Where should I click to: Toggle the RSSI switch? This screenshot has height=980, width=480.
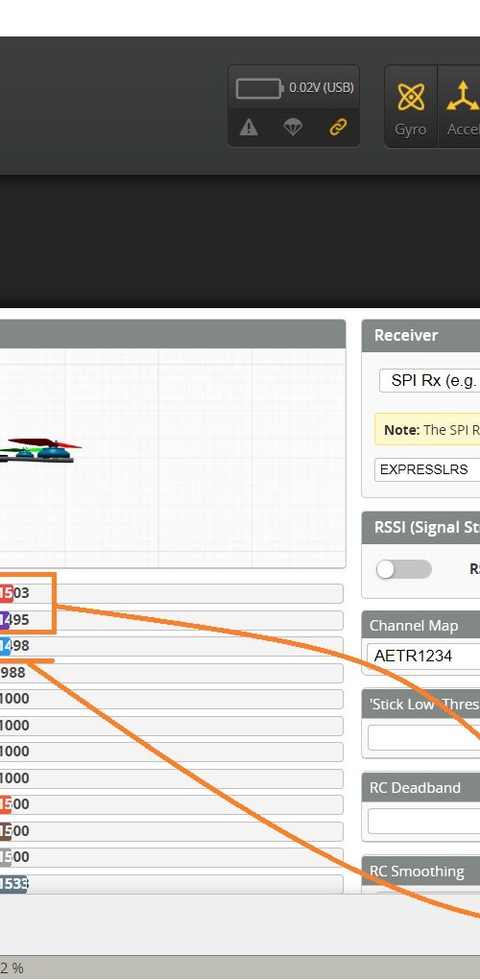coord(403,569)
